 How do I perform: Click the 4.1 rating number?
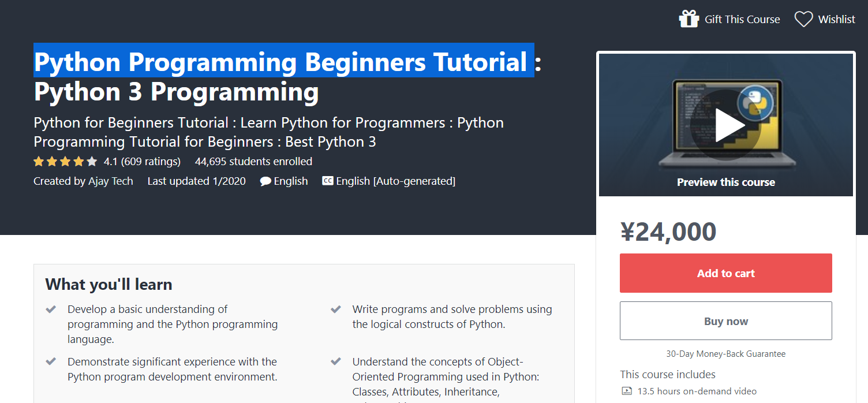tap(111, 162)
